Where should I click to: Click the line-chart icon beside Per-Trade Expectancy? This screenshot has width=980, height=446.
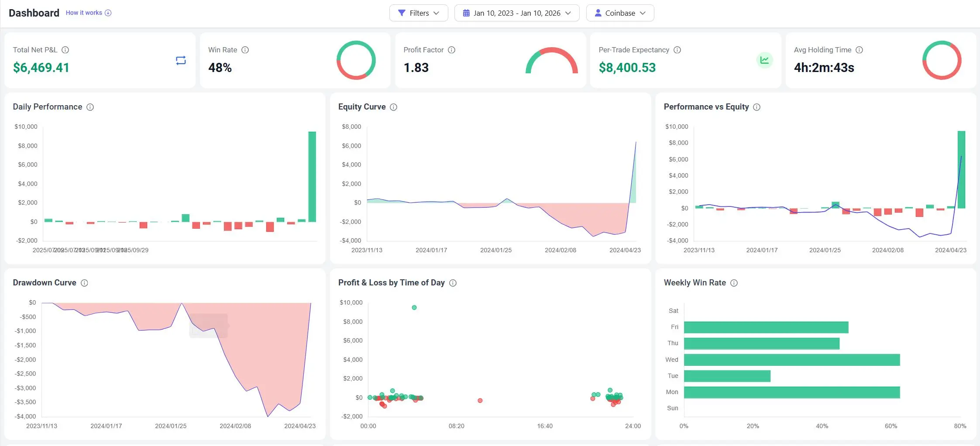click(x=764, y=60)
